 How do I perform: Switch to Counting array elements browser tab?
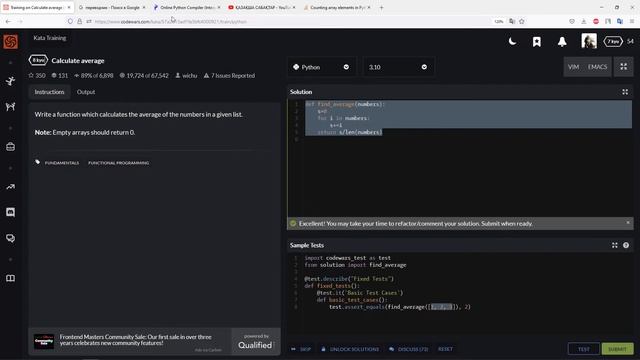[x=337, y=7]
